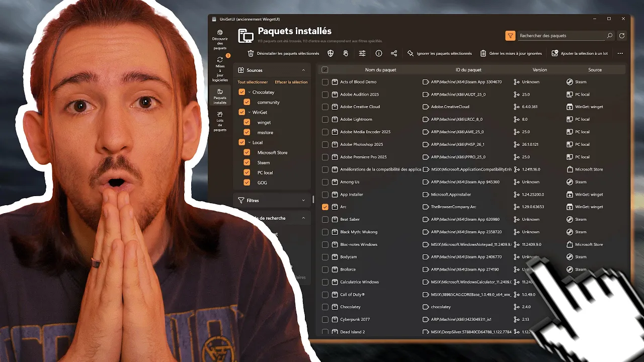Open Lots de paquets sidebar page

point(220,122)
